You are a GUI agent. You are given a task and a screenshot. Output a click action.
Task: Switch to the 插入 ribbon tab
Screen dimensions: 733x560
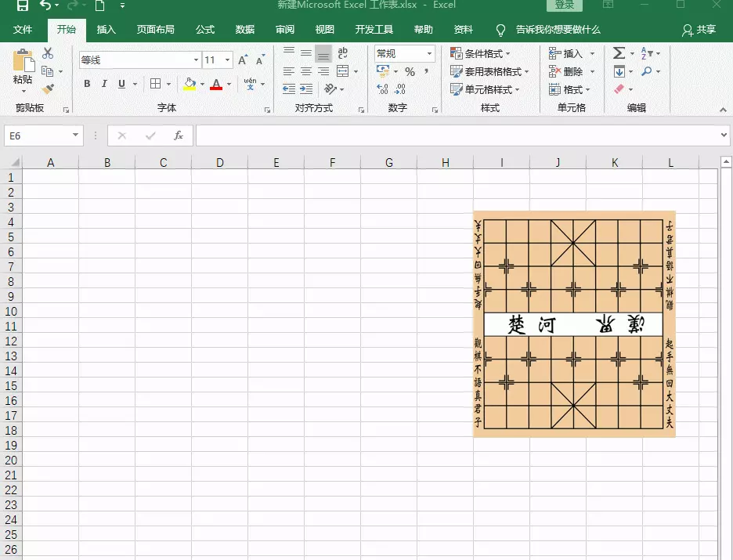[x=107, y=30]
